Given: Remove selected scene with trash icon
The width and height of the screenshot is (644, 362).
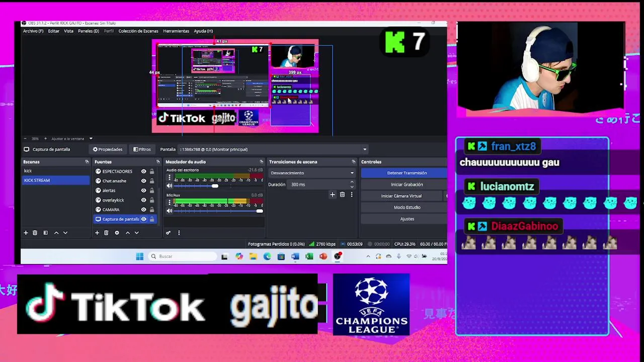Looking at the screenshot, I should click(x=35, y=233).
